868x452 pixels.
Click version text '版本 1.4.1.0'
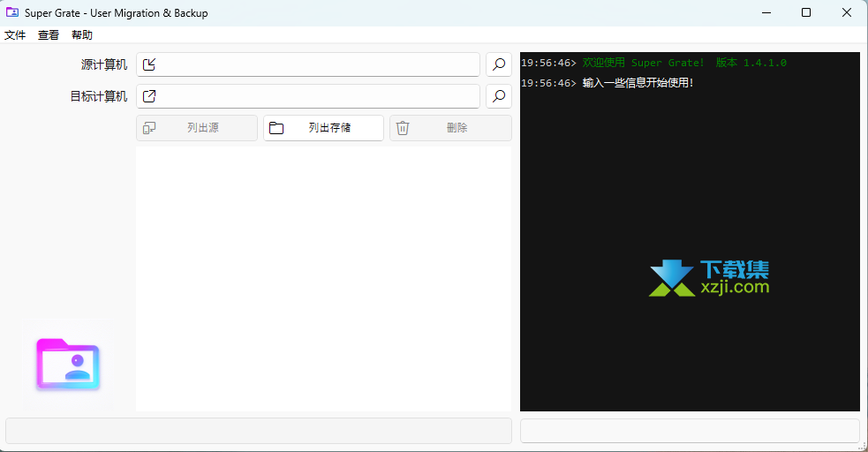pos(751,63)
